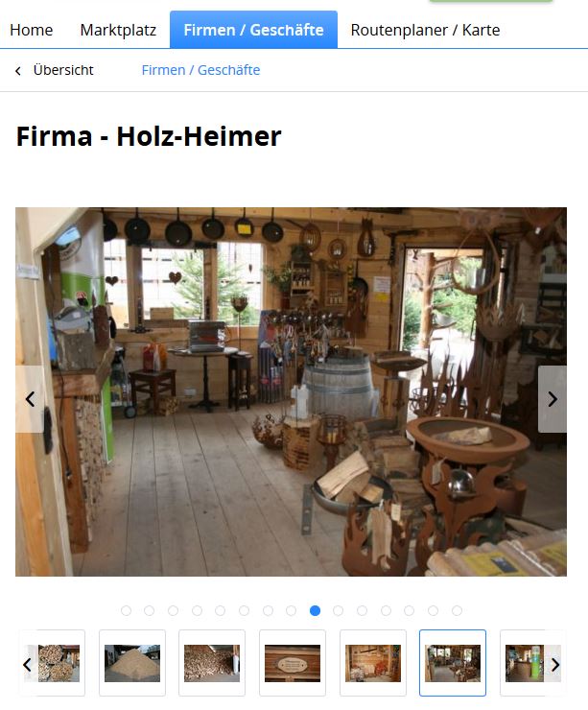Select the last slideshow pagination dot
Viewport: 588px width, 710px height.
point(457,610)
